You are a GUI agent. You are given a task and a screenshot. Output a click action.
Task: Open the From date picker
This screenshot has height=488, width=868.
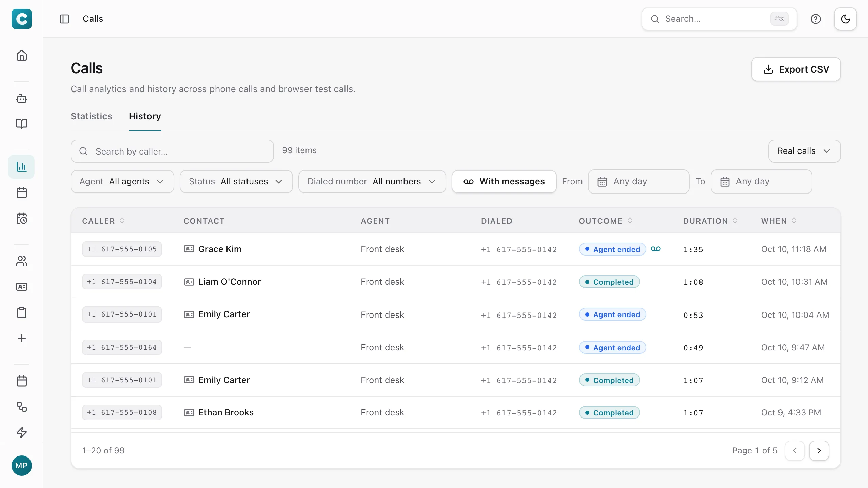(639, 182)
